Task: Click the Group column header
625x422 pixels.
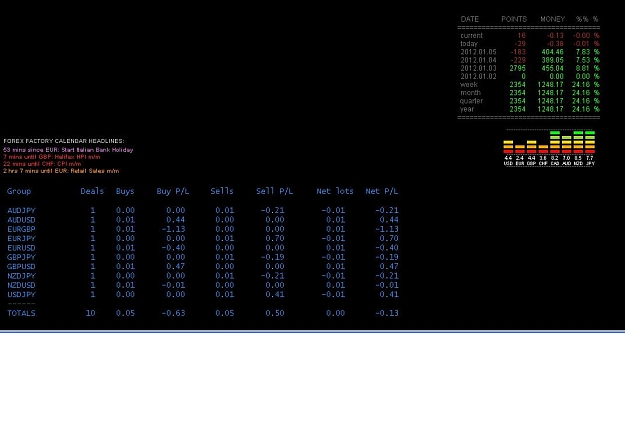Action: coord(19,191)
